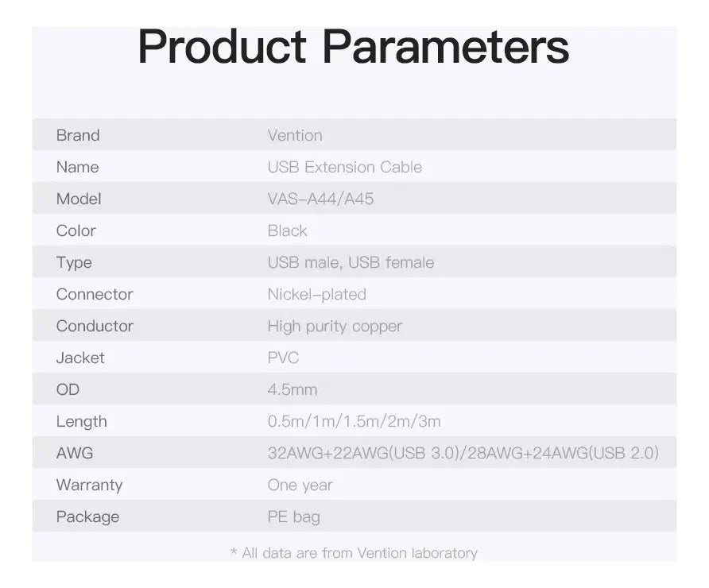Click the Jacket row label
The image size is (709, 588).
tap(80, 358)
